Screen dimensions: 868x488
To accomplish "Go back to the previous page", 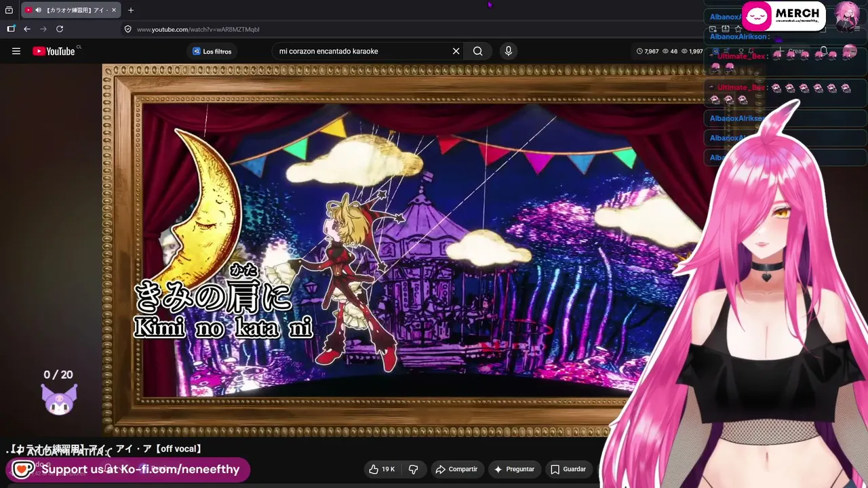I will tap(27, 29).
